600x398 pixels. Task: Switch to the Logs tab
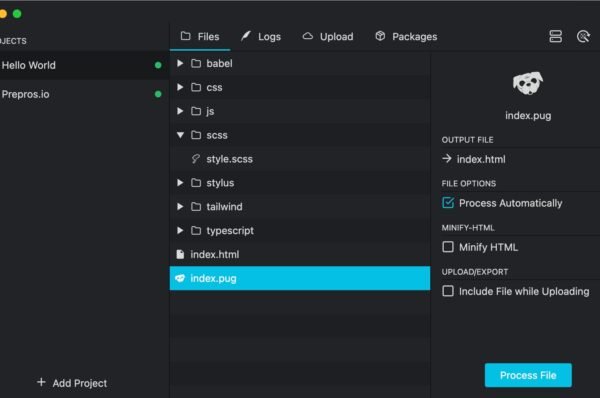261,37
